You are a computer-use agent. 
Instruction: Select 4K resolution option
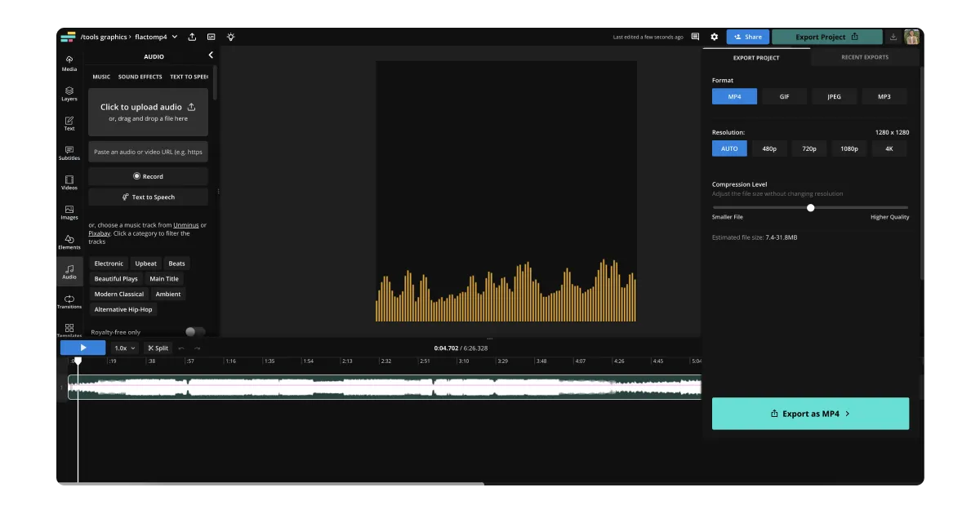pyautogui.click(x=889, y=148)
